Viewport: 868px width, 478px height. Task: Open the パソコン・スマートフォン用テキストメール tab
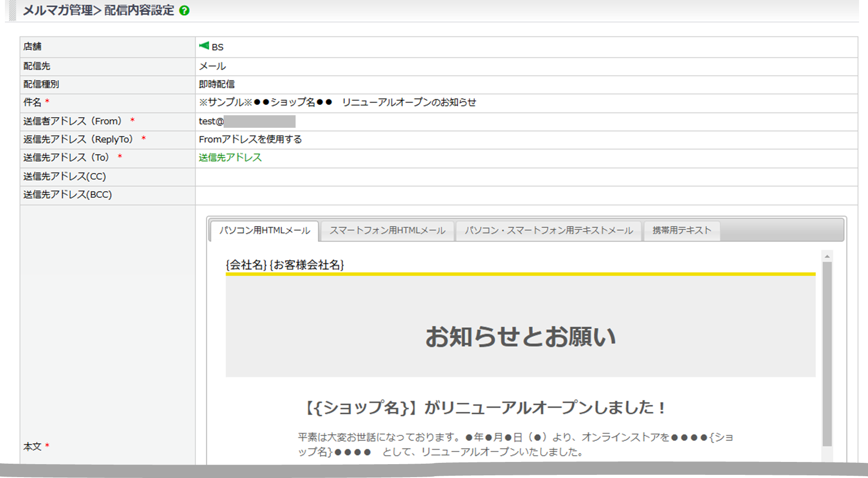click(548, 231)
